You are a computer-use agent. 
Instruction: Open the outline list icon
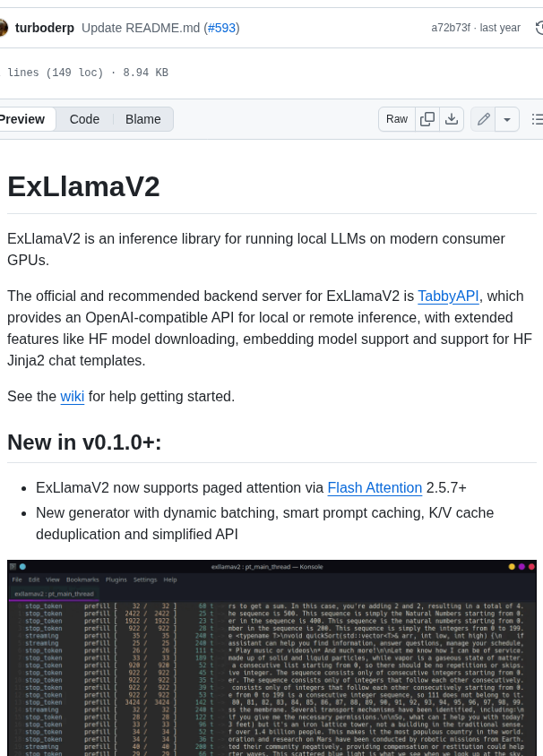[x=536, y=119]
